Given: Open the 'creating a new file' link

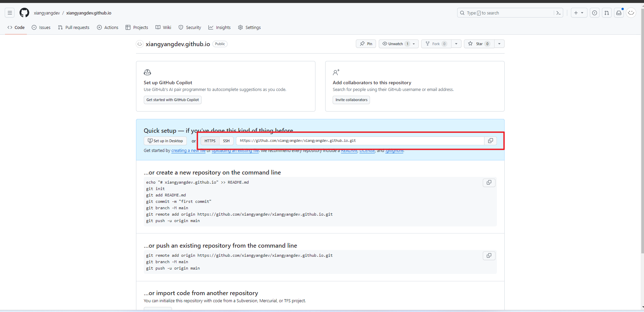Looking at the screenshot, I should 189,151.
